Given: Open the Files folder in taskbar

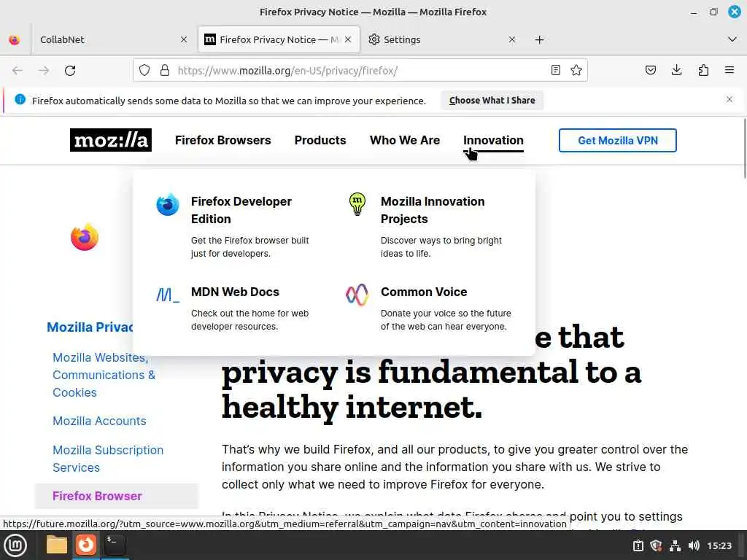Looking at the screenshot, I should point(57,545).
